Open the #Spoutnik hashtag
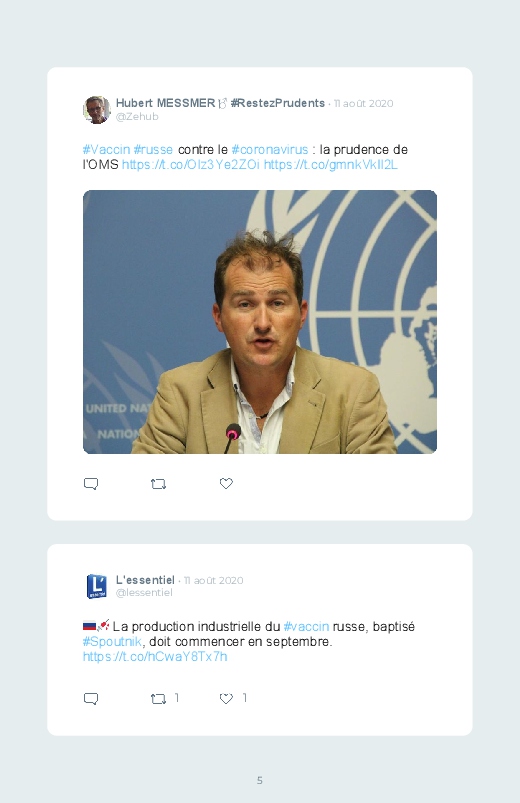This screenshot has width=520, height=803. pyautogui.click(x=113, y=641)
